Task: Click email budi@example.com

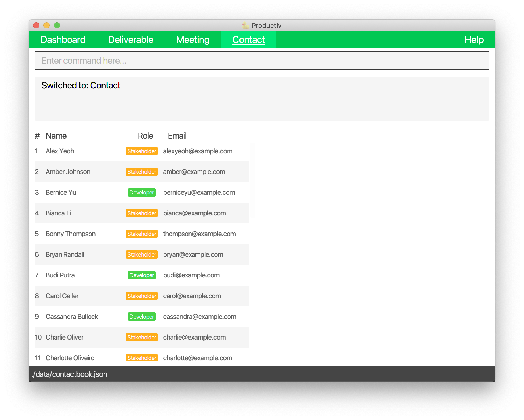Action: coord(191,275)
